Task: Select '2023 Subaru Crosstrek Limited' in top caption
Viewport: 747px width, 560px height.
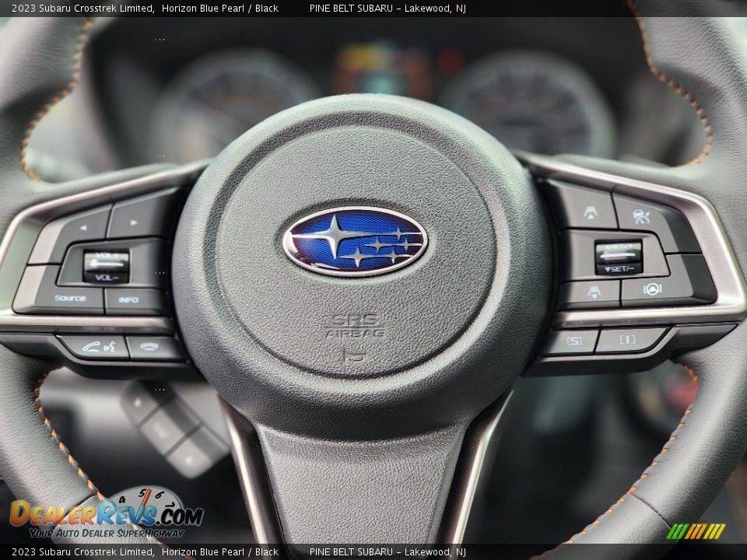Action: (83, 8)
